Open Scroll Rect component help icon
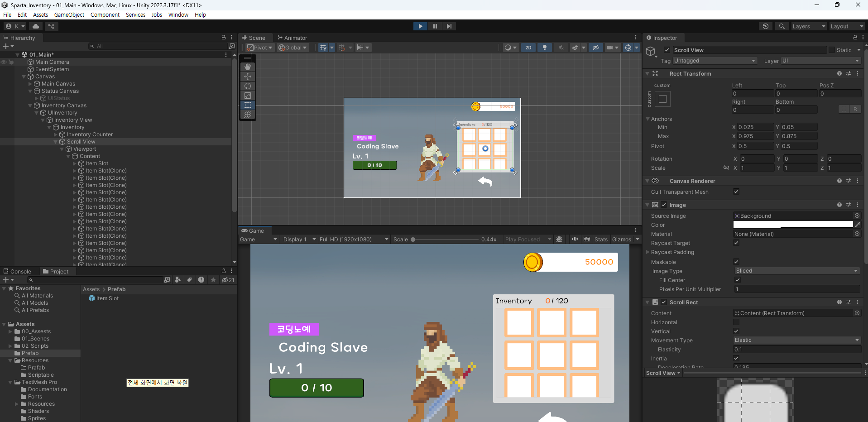The image size is (868, 422). [x=839, y=302]
